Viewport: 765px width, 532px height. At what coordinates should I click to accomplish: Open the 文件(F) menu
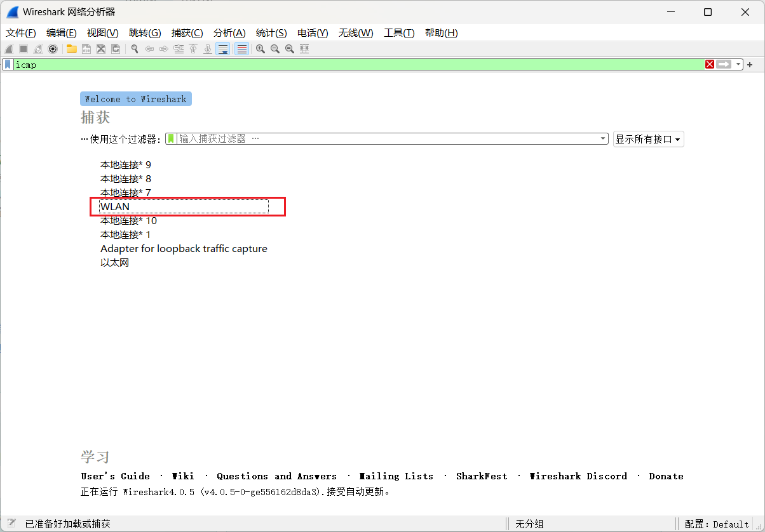(21, 33)
